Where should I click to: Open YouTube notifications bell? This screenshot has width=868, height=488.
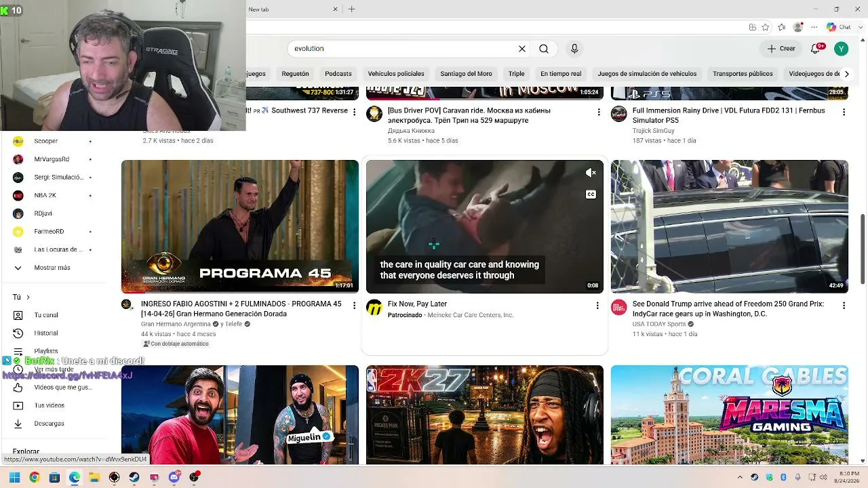coord(816,49)
